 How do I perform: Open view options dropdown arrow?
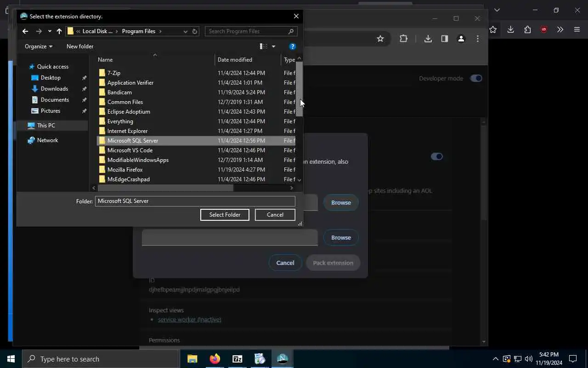pos(273,46)
